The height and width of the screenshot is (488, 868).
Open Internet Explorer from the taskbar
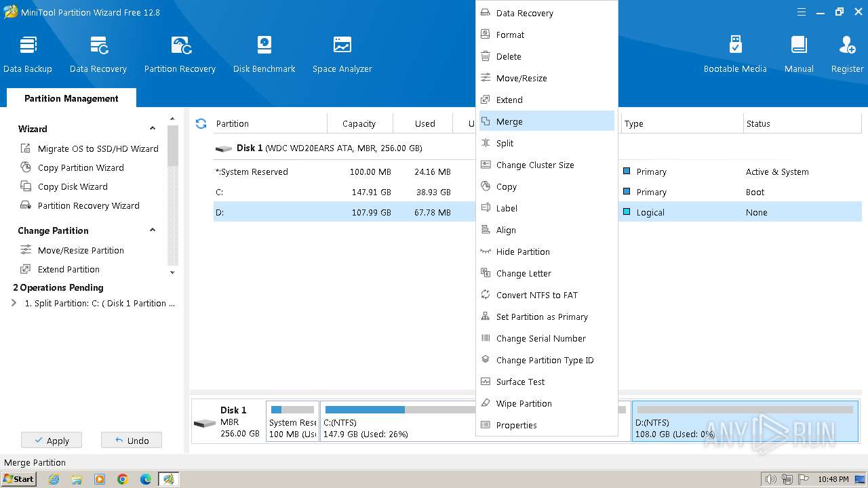point(54,479)
